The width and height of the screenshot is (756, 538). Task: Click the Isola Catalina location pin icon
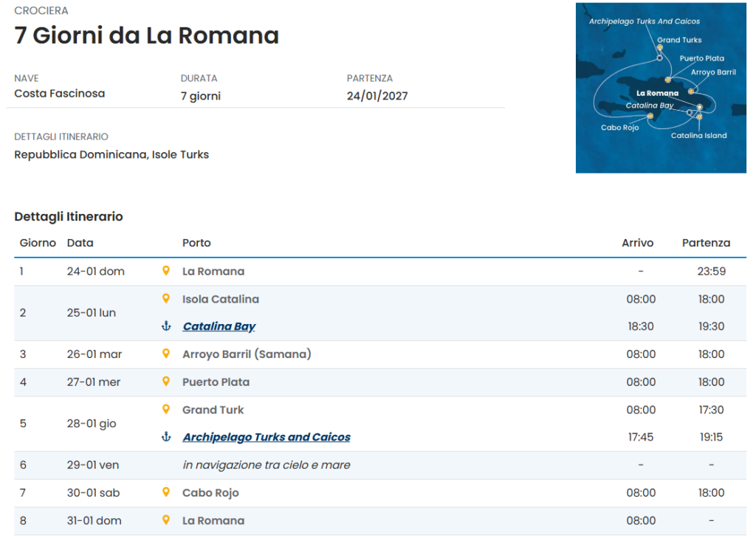coord(166,299)
